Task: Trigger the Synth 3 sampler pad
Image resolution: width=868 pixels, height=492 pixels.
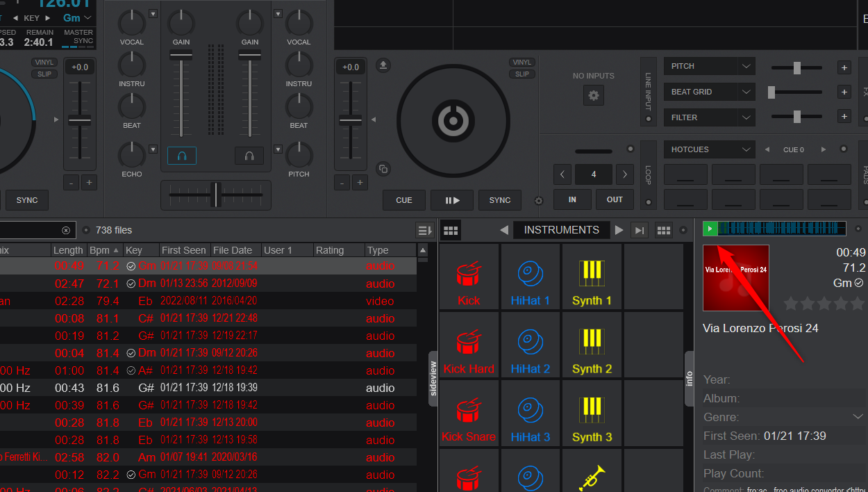Action: coord(592,412)
